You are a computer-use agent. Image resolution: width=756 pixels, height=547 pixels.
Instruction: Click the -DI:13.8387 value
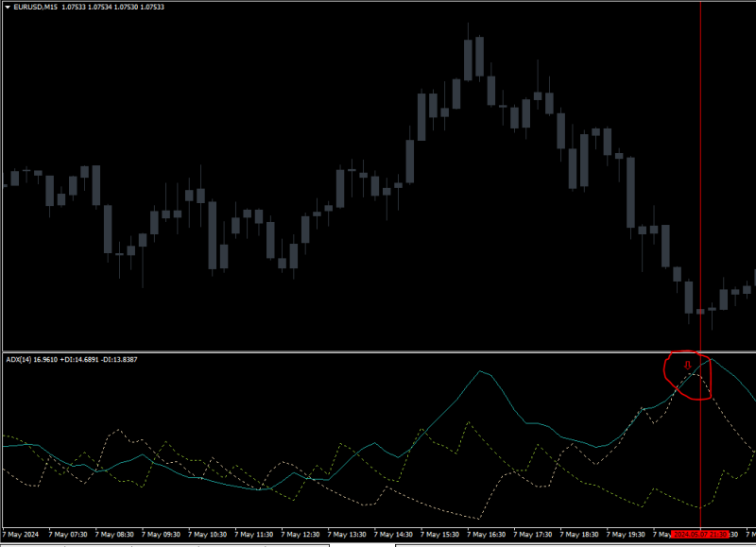[120, 360]
